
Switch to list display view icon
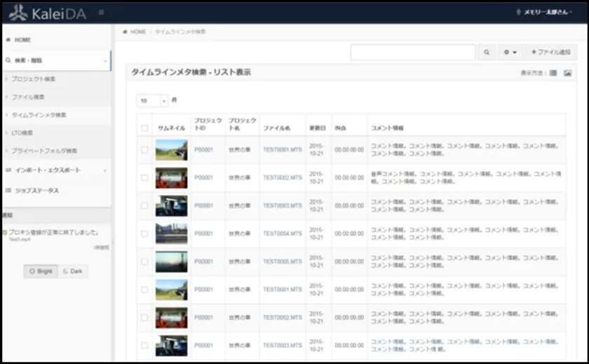[x=553, y=73]
